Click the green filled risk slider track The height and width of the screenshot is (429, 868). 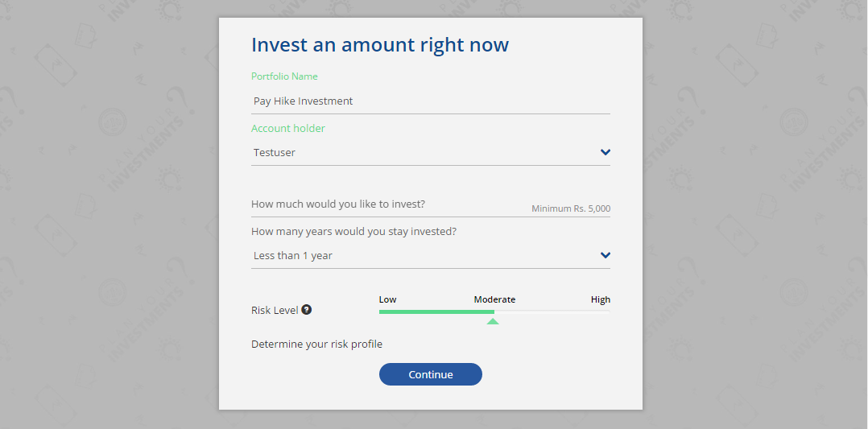pyautogui.click(x=436, y=311)
